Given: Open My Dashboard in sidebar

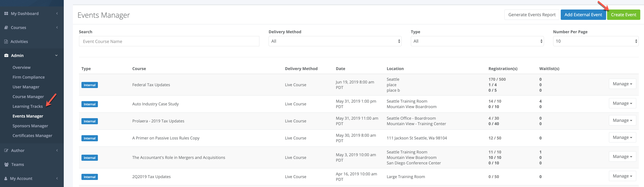Looking at the screenshot, I should (x=25, y=13).
